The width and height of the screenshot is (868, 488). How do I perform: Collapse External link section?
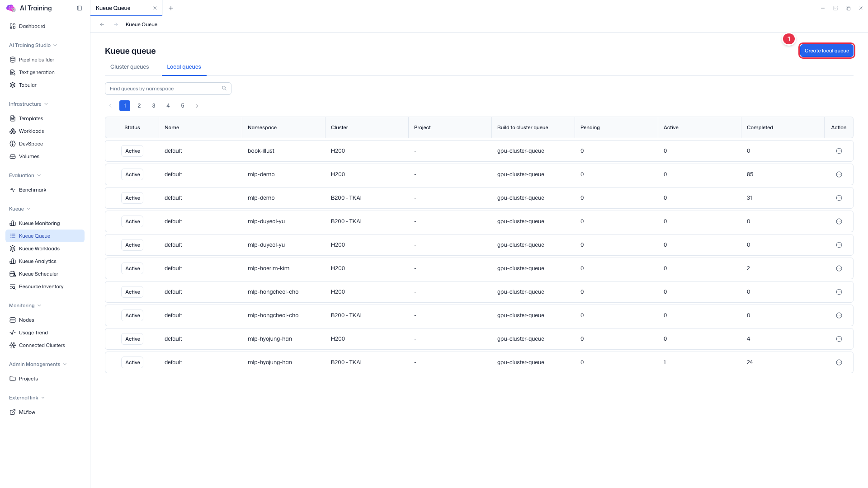(27, 398)
